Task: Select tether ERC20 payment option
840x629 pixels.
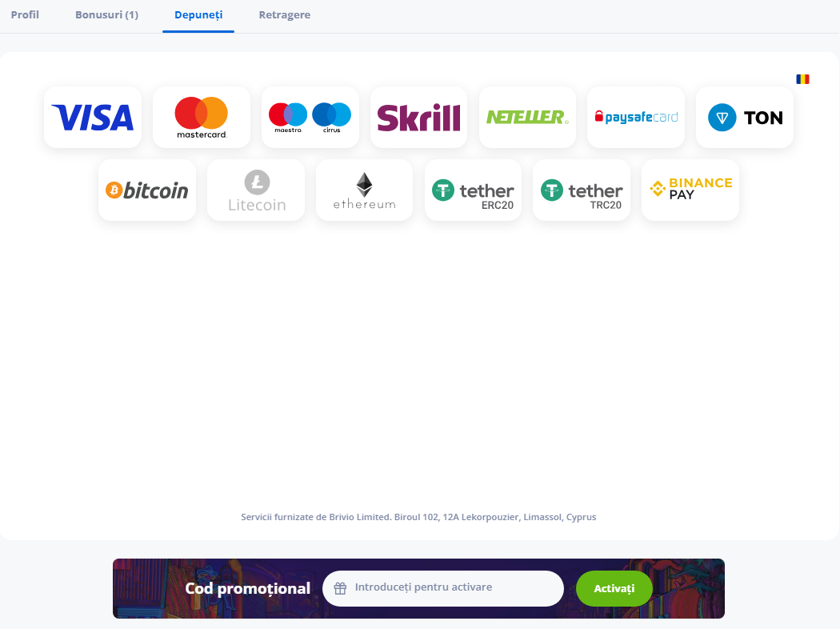Action: [x=473, y=190]
